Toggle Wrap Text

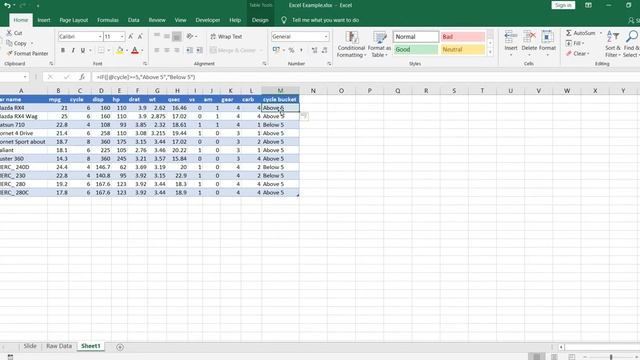click(226, 37)
